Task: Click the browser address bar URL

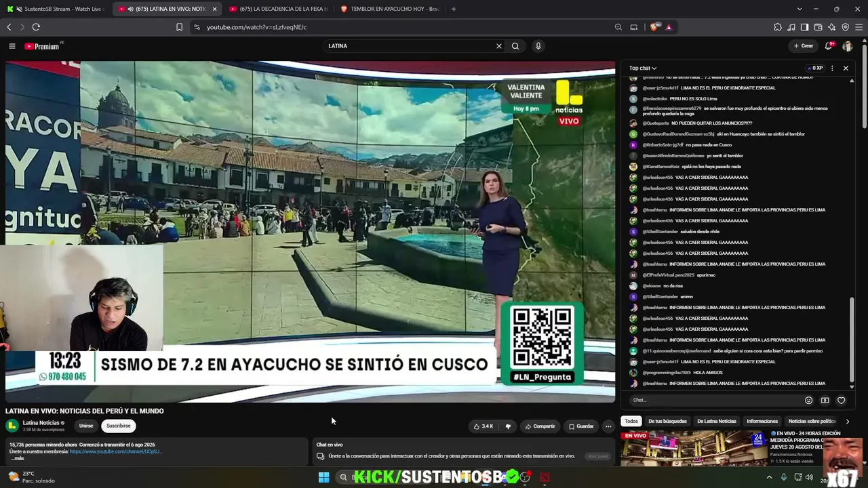Action: [256, 27]
